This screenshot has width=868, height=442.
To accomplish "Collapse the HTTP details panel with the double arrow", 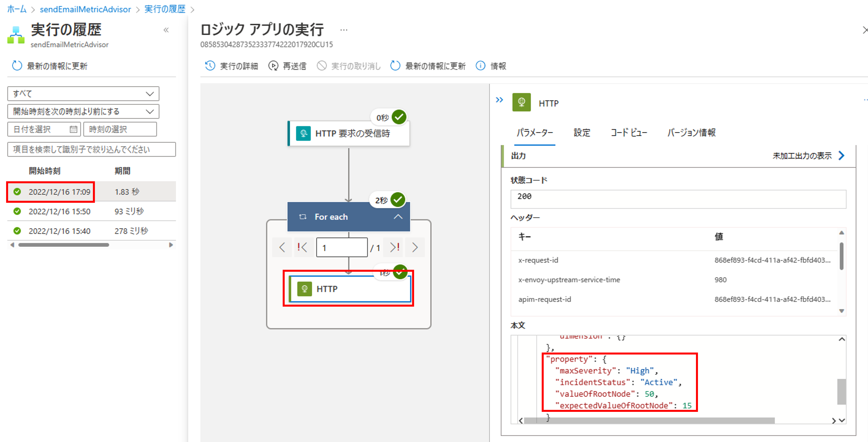I will [x=499, y=100].
